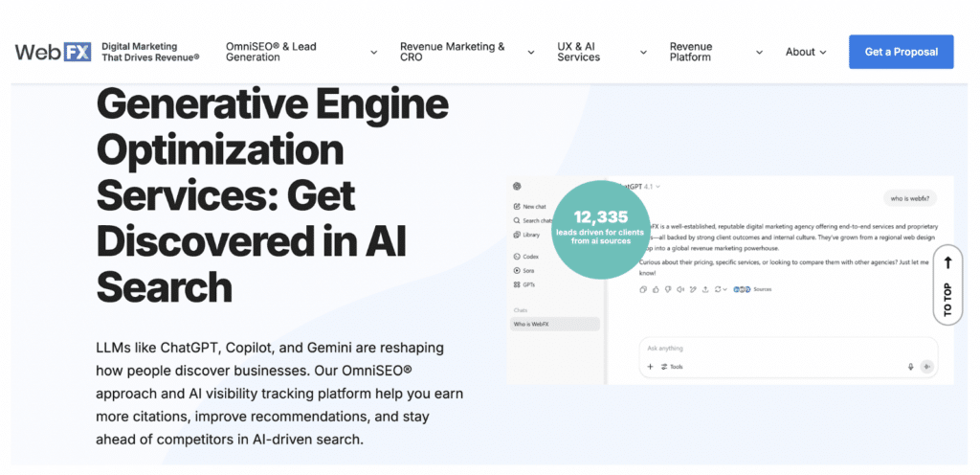
Task: Click the WebFX logo
Action: click(54, 52)
